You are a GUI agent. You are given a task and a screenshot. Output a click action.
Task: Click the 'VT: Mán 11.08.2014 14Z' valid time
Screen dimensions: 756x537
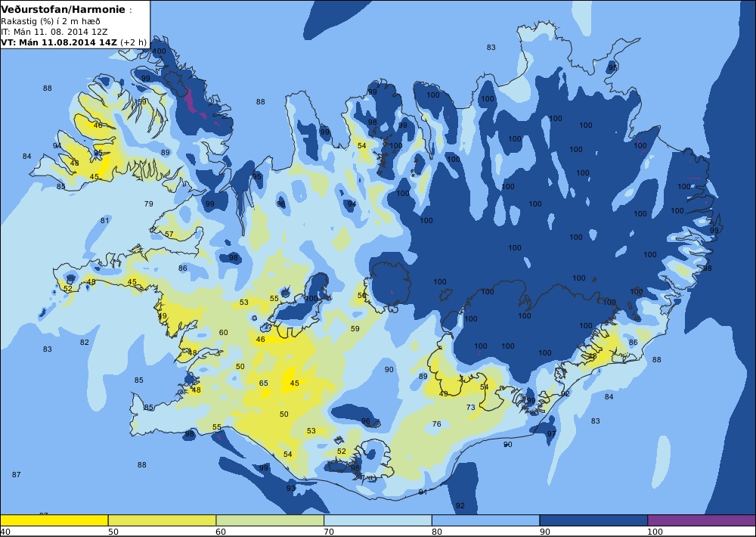point(58,42)
